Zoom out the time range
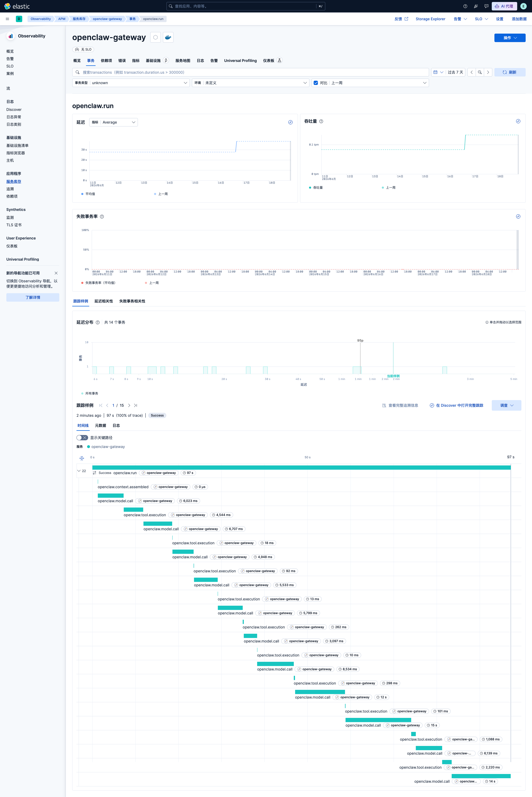 click(480, 72)
